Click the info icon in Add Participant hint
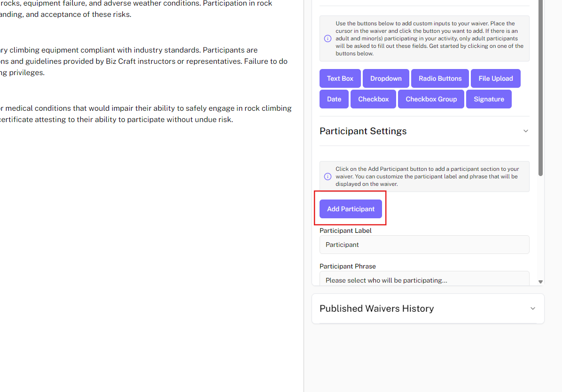Screen dimensions: 562x392 pos(328,177)
